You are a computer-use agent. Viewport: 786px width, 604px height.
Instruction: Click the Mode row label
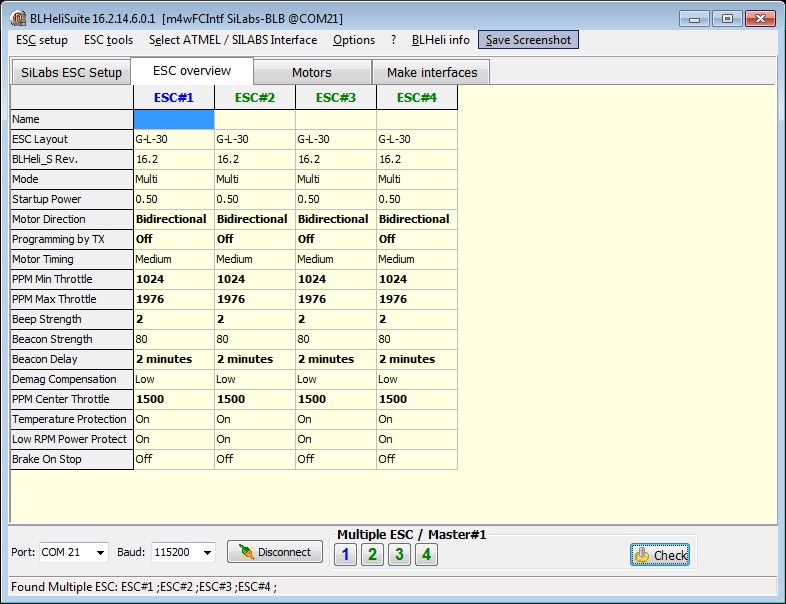pos(72,179)
